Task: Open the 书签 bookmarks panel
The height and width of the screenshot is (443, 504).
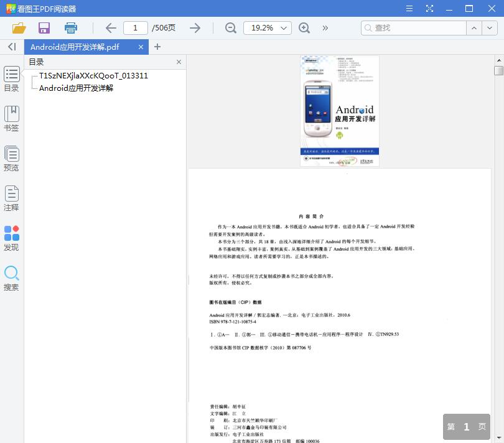Action: click(x=11, y=116)
